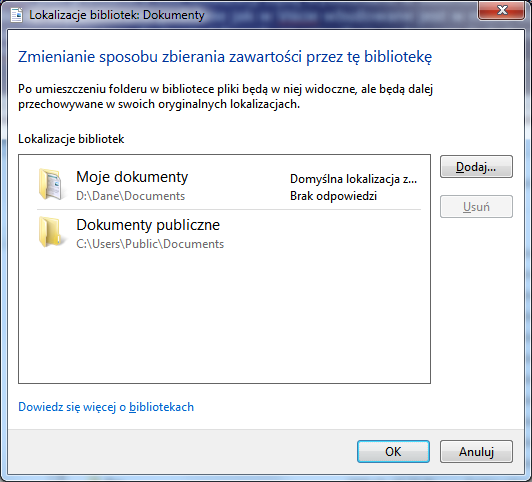Click the Brak odpowiedzi status text

pyautogui.click(x=333, y=196)
